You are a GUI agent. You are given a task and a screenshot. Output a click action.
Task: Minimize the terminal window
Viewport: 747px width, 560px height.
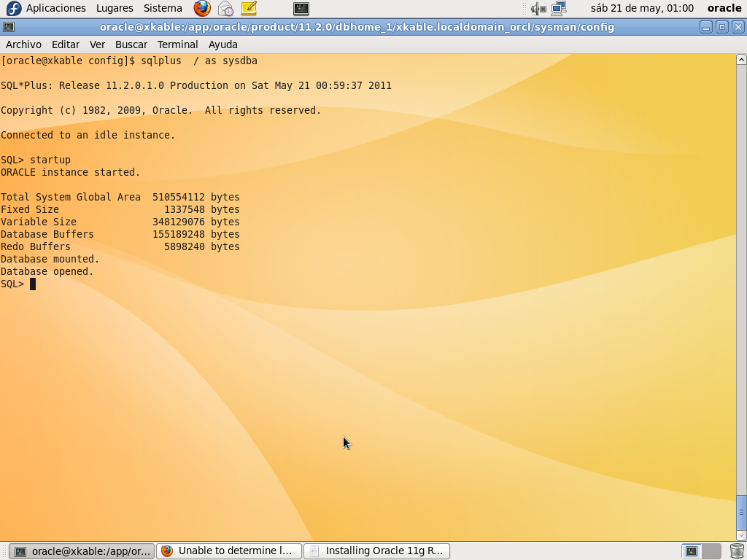coord(706,27)
